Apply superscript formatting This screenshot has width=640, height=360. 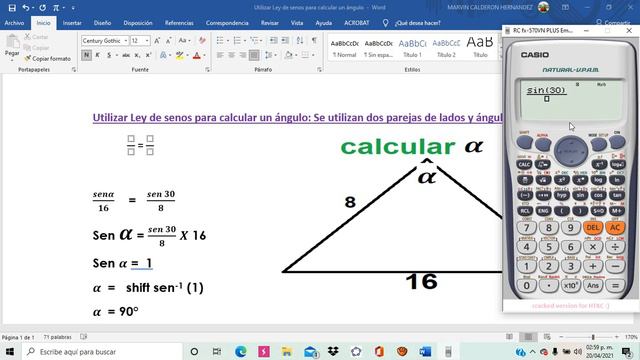(149, 55)
